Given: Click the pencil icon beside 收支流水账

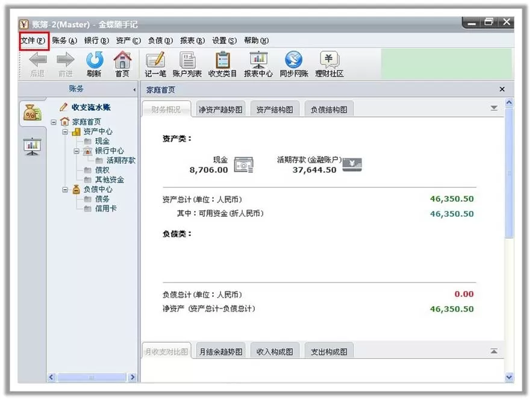Looking at the screenshot, I should (63, 107).
